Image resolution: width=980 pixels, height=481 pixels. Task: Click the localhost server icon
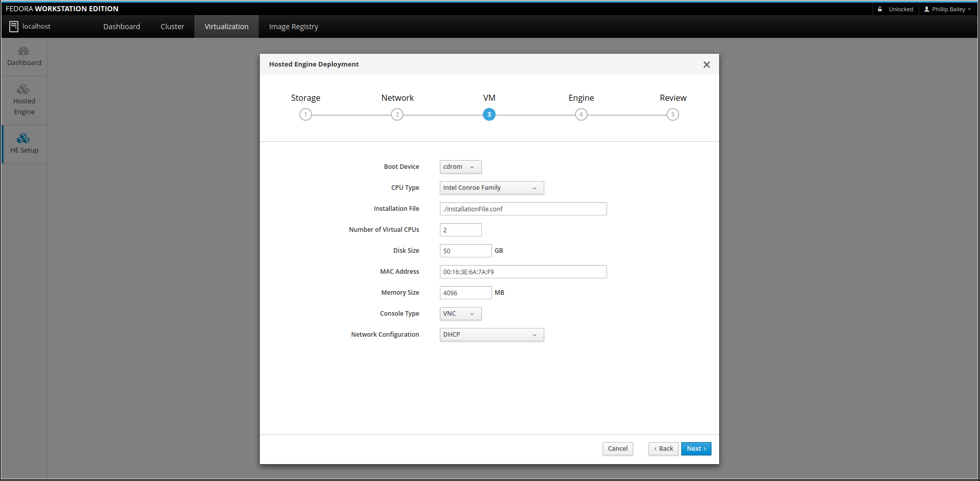point(14,27)
